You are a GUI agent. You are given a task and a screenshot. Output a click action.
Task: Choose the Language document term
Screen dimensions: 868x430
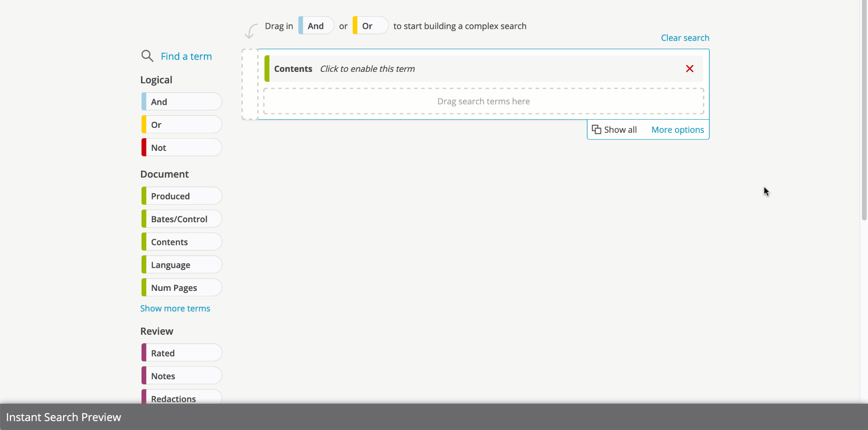coord(182,265)
